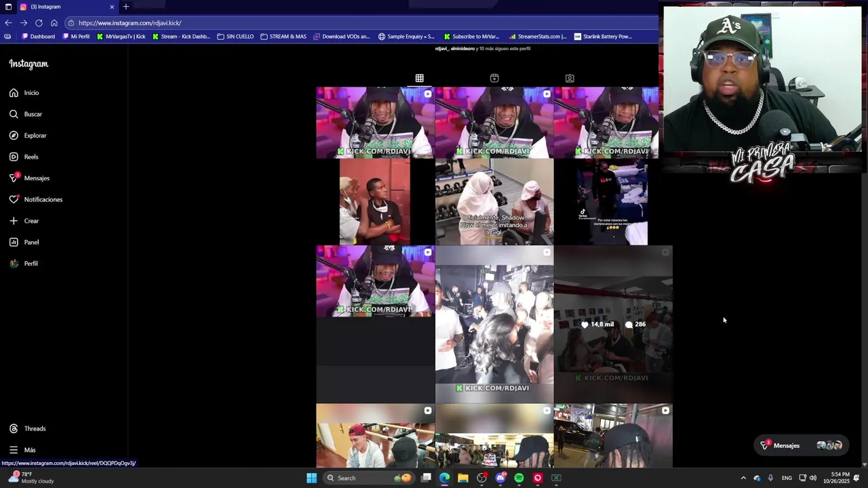Open Shadow Blow imitando la Gigi post
This screenshot has width=868, height=488.
[494, 201]
